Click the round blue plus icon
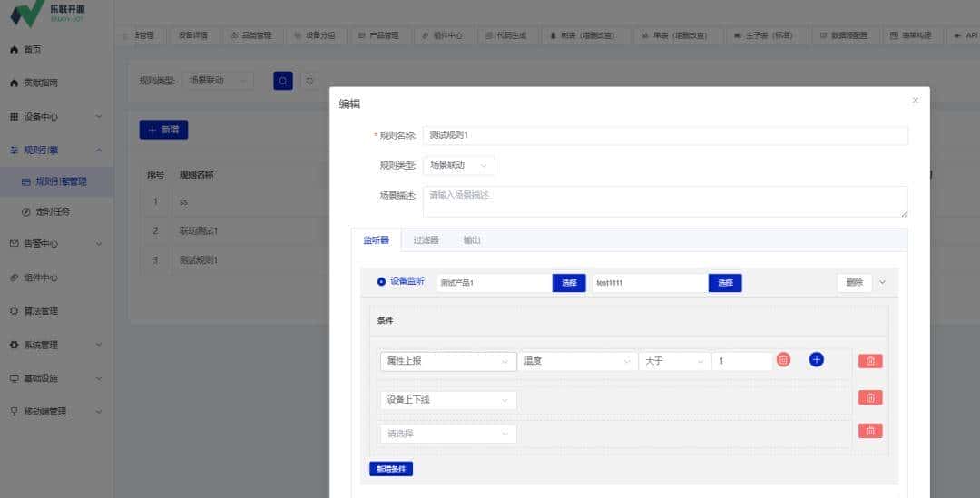This screenshot has width=980, height=498. [817, 359]
